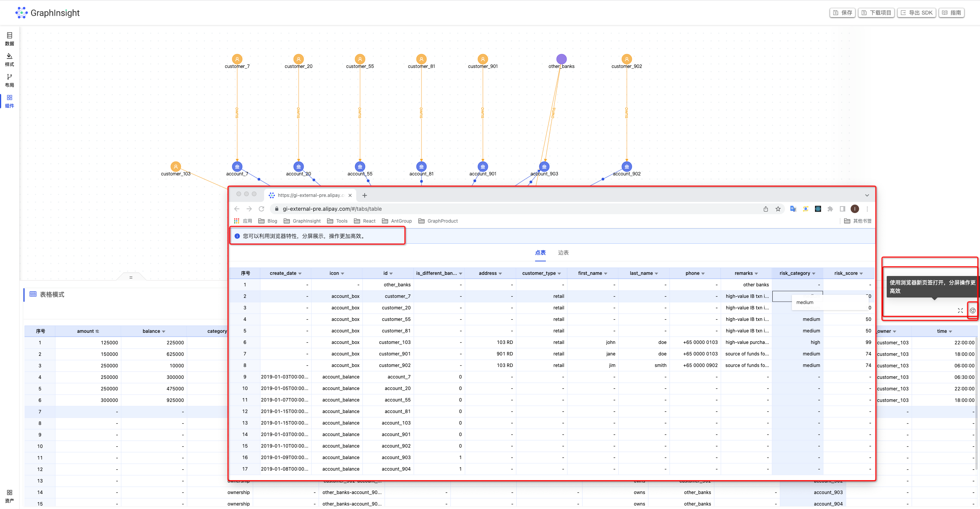Viewport: 980px width, 509px height.
Task: Select the account_903 bank node
Action: tap(544, 167)
